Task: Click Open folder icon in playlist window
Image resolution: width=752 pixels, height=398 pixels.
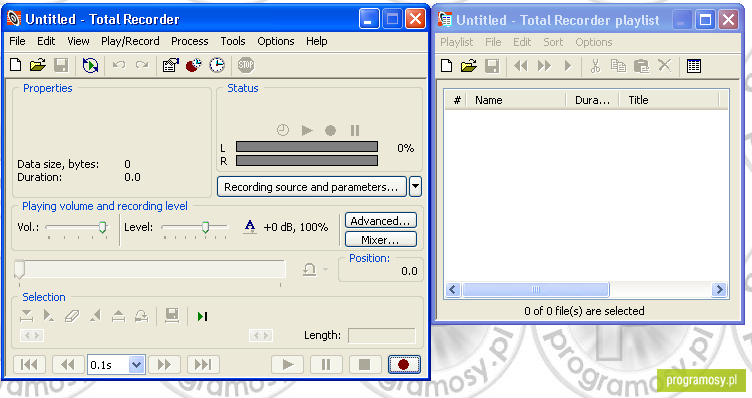Action: point(469,66)
